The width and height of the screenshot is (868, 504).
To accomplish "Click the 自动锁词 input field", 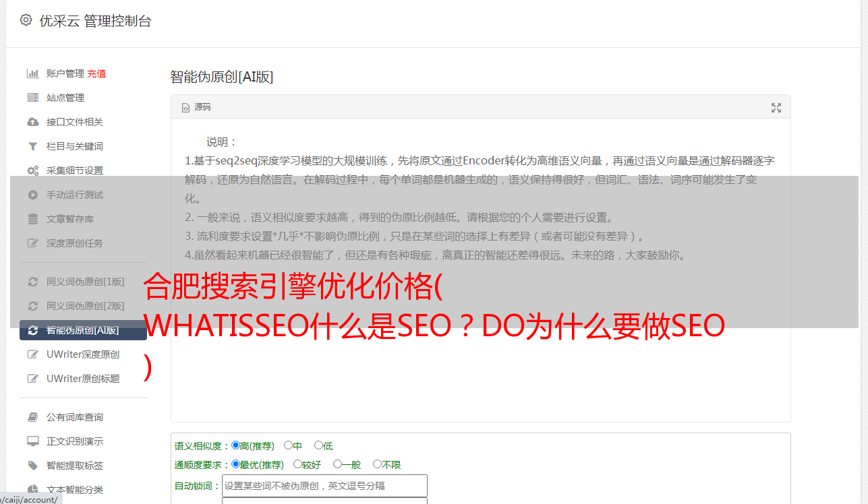I will [x=324, y=486].
